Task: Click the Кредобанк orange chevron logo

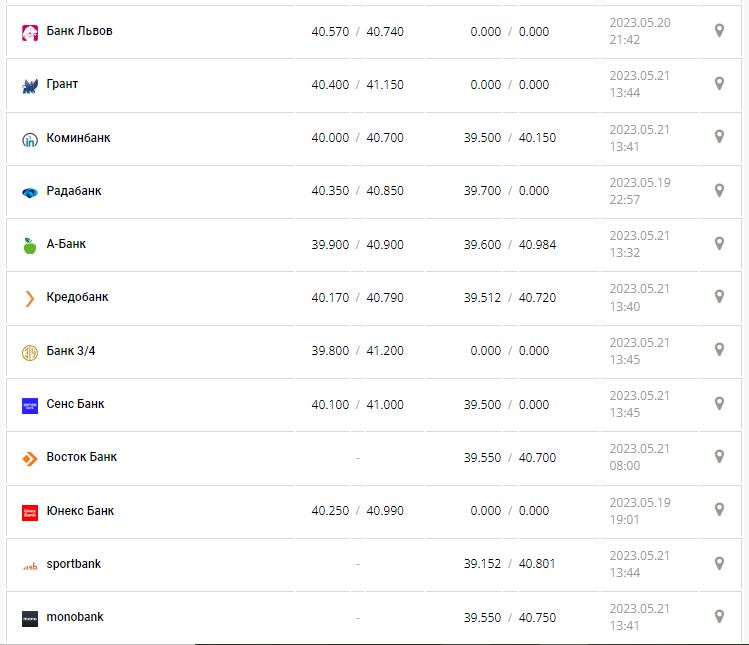Action: click(29, 298)
